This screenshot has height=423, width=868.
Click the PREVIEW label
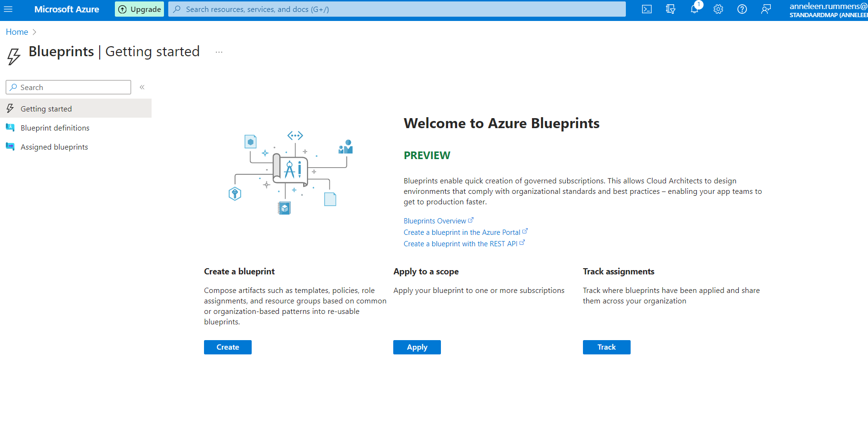click(x=427, y=155)
